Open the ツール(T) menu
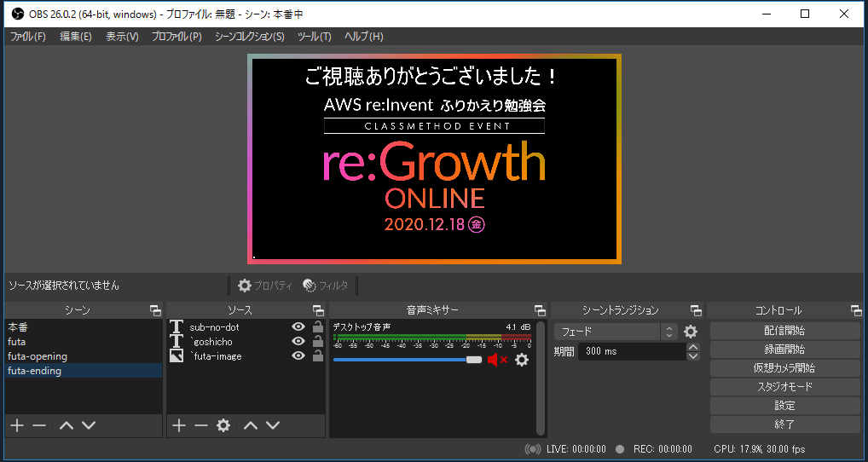The height and width of the screenshot is (462, 868). click(x=314, y=37)
